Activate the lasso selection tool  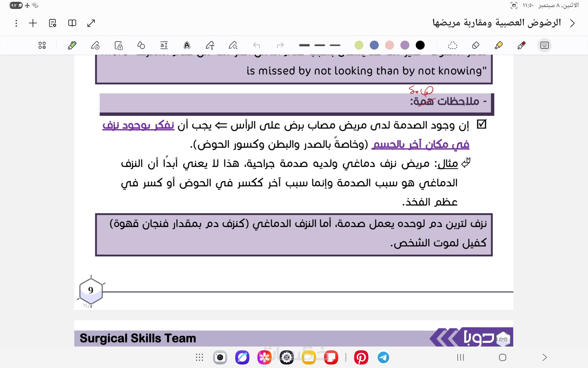coord(452,45)
